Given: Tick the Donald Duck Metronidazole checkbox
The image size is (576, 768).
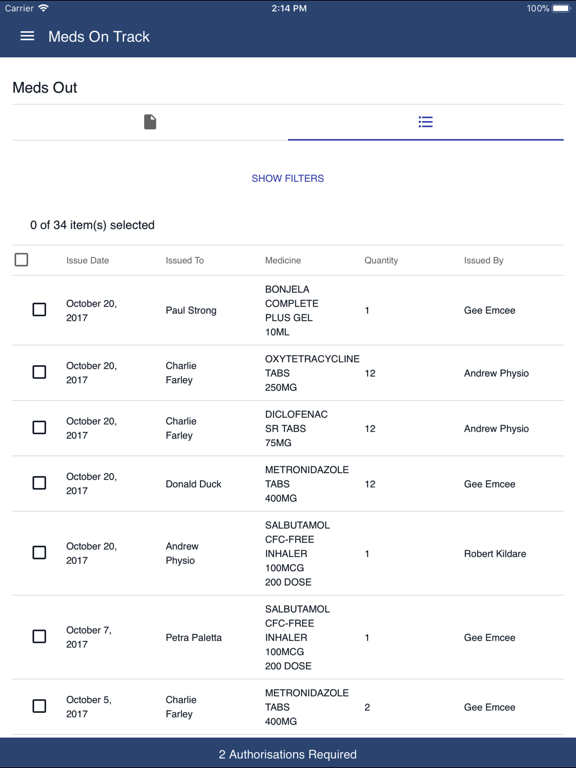Looking at the screenshot, I should point(39,483).
